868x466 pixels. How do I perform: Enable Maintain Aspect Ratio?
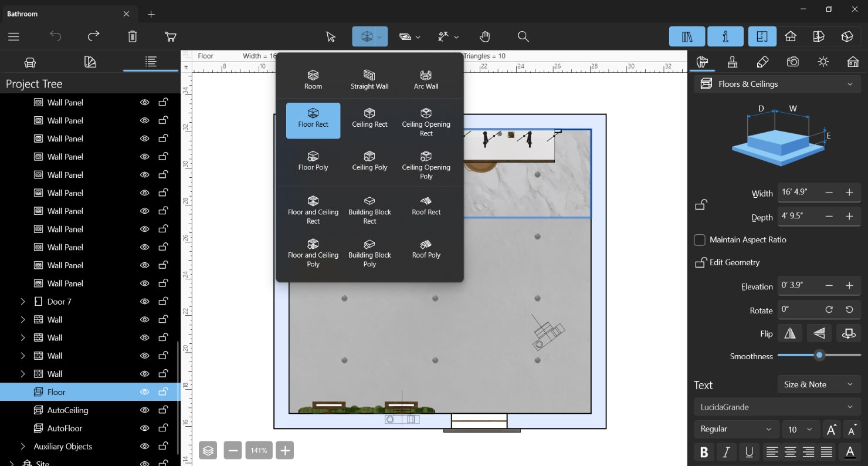click(699, 239)
